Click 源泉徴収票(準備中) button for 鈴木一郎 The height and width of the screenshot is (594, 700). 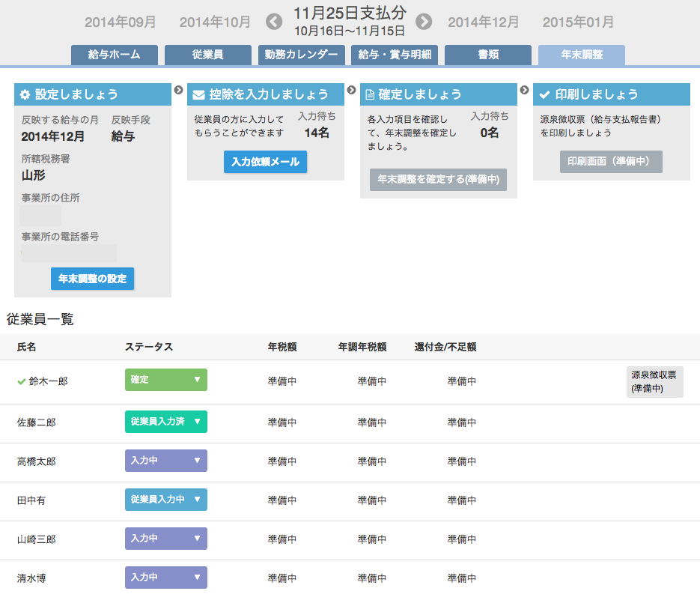tap(654, 381)
